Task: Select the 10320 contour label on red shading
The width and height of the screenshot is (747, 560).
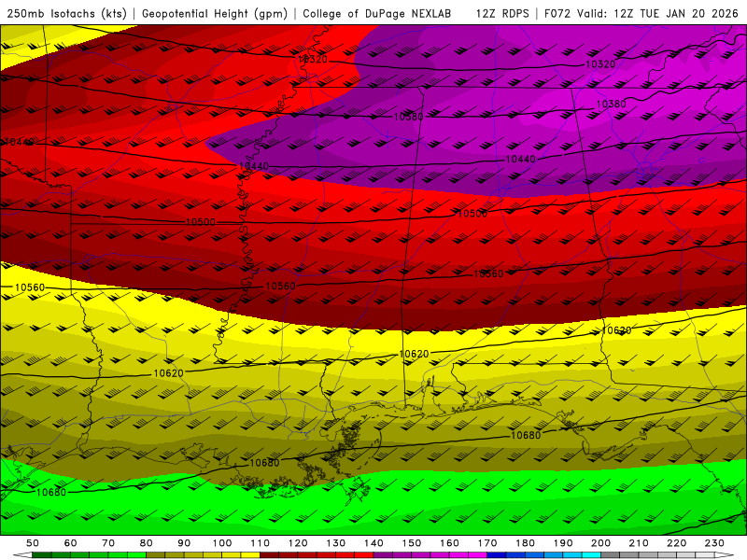Action: point(313,59)
